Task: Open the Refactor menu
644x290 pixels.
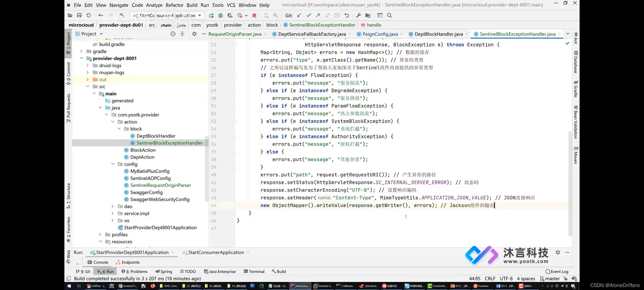Action: point(174,5)
